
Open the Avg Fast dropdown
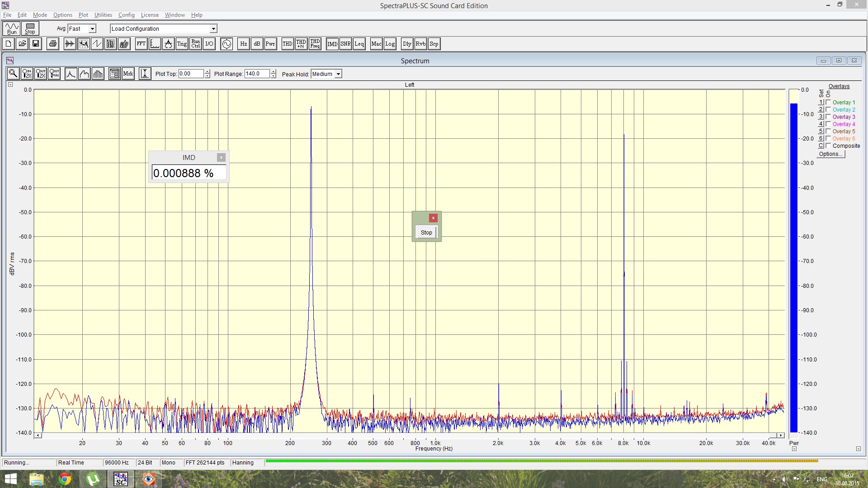point(92,29)
